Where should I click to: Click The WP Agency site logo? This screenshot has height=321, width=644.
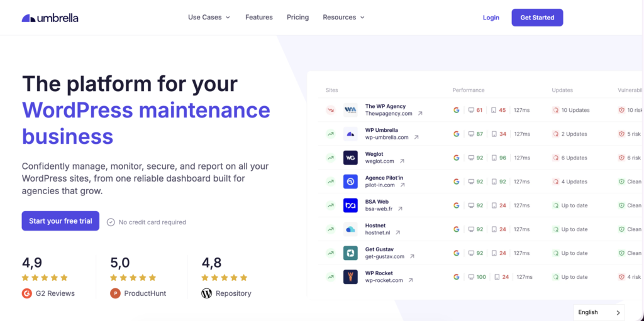(350, 110)
